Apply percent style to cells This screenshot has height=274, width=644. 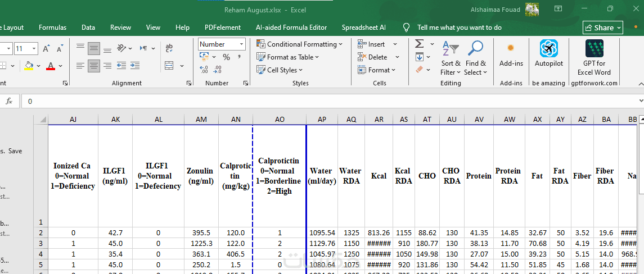[x=226, y=57]
